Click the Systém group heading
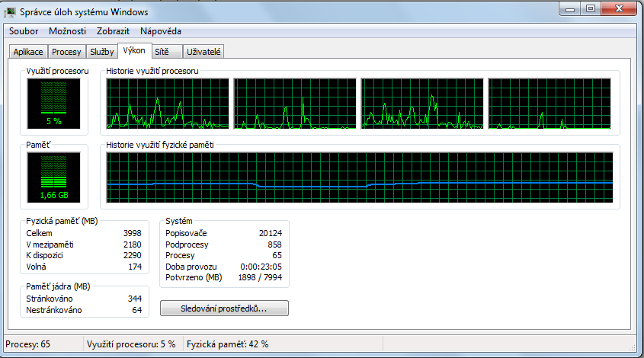The width and height of the screenshot is (644, 358). coord(178,221)
